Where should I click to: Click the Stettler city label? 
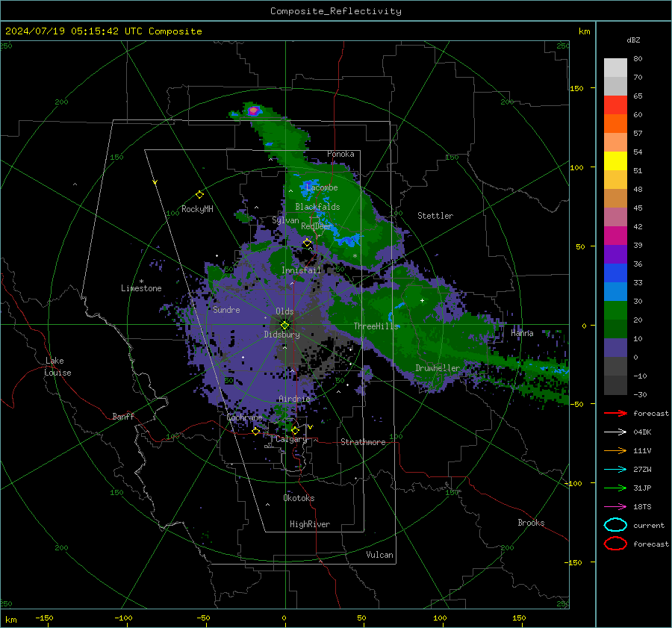point(435,216)
